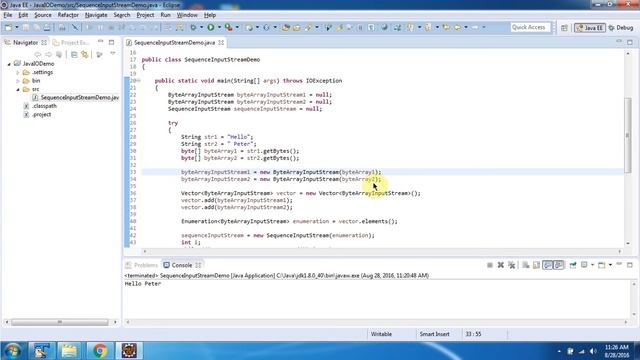This screenshot has width=640, height=360.
Task: Click the Eclipse taskbar icon
Action: [129, 351]
